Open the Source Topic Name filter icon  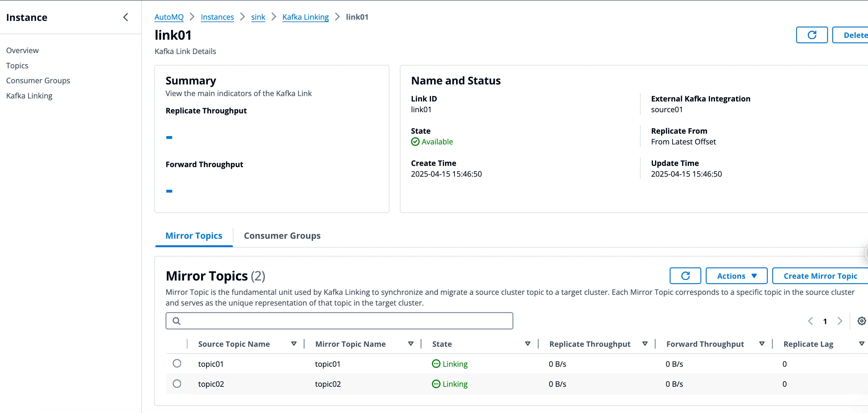[294, 343]
